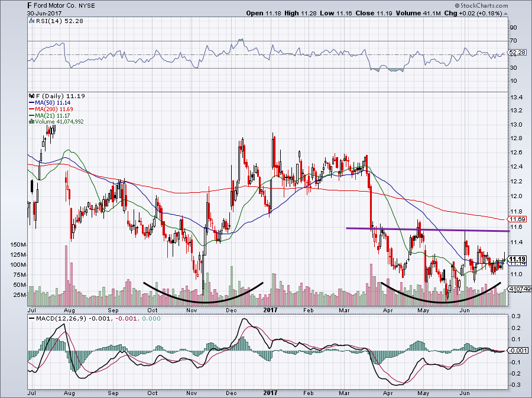Click the -0.3 MACD axis label

[515, 385]
